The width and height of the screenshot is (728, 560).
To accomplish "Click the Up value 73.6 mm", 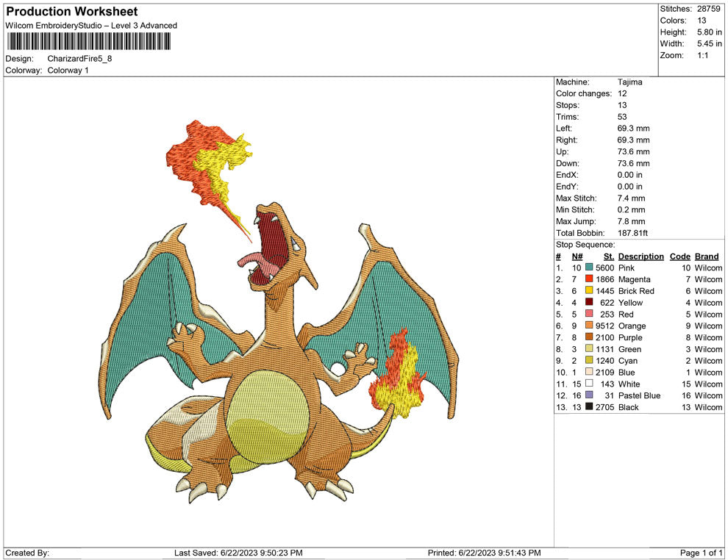I will click(633, 151).
